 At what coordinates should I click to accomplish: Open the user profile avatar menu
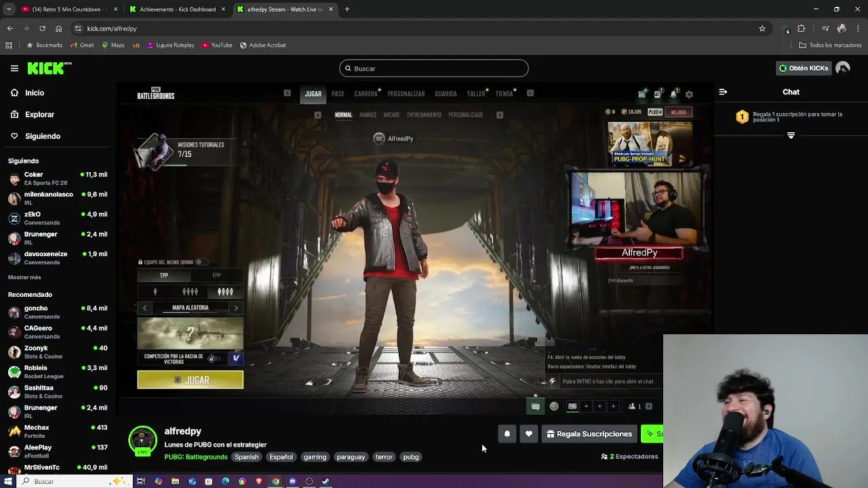843,68
